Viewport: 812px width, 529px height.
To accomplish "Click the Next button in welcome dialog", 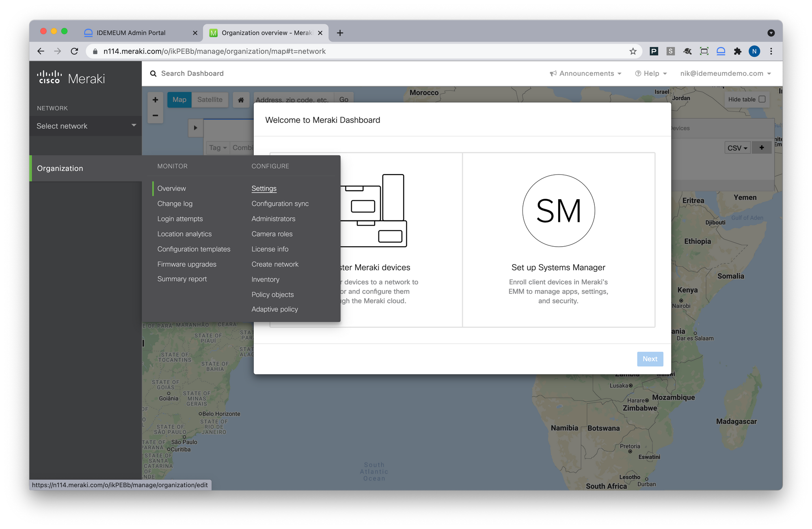I will tap(650, 359).
